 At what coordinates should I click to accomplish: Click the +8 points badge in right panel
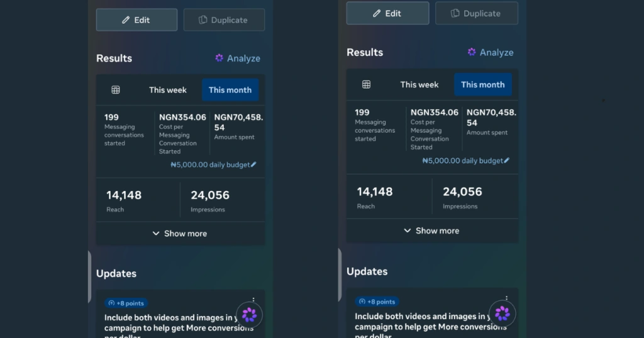tap(377, 302)
